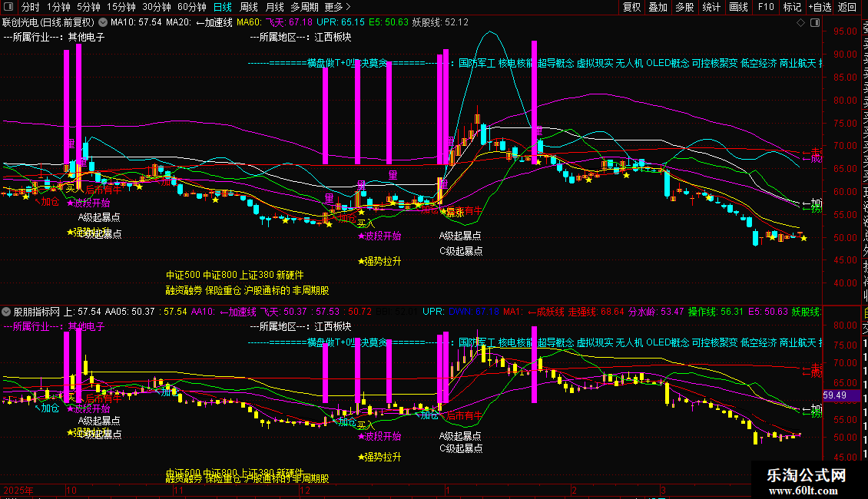Screen dimensions: 868x499
Task: Switch to 分时 intraday view
Action: (31, 7)
